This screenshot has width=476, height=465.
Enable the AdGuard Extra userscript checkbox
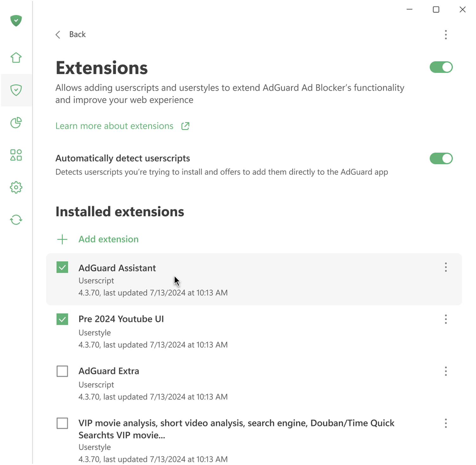click(x=62, y=371)
